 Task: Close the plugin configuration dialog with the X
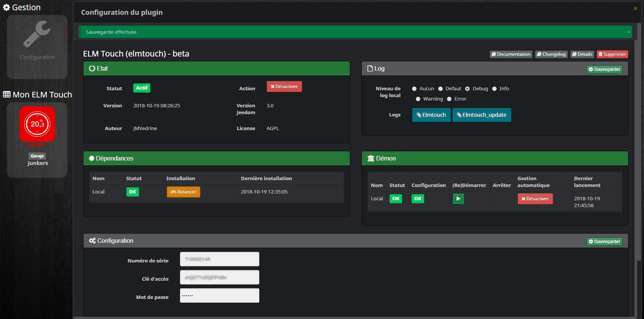[x=635, y=8]
